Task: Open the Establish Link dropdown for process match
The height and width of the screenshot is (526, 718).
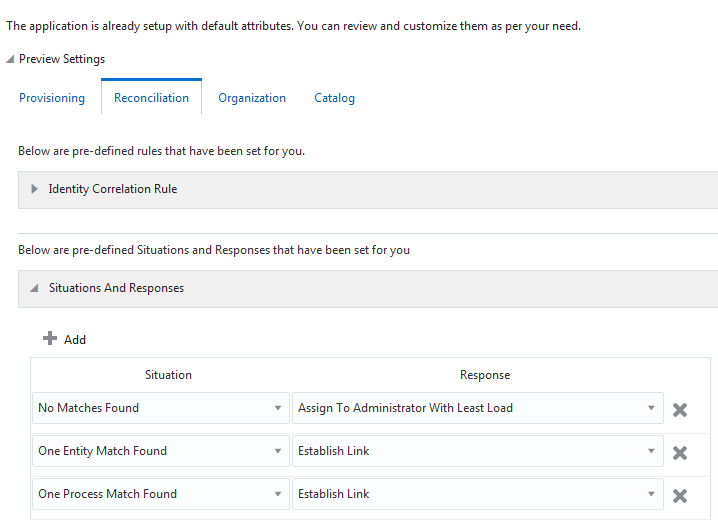Action: click(651, 494)
